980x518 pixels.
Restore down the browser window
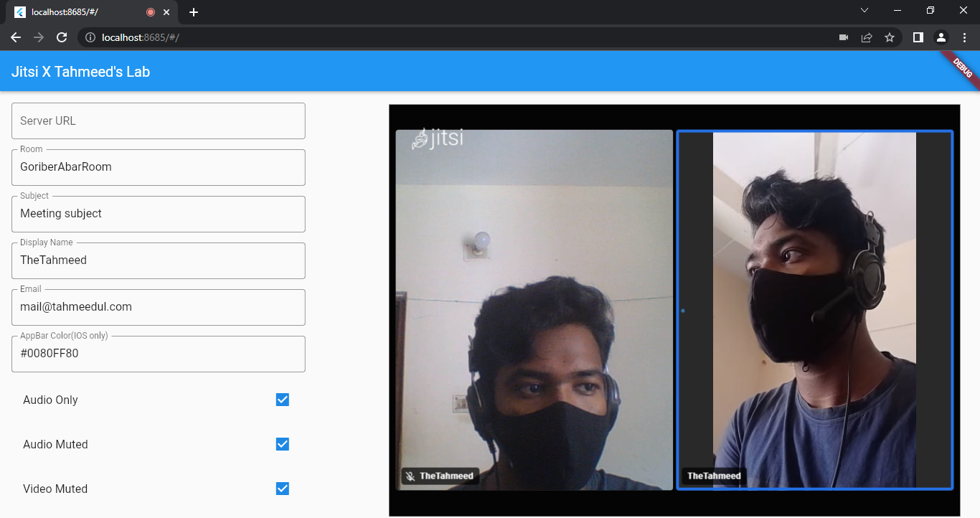click(930, 10)
